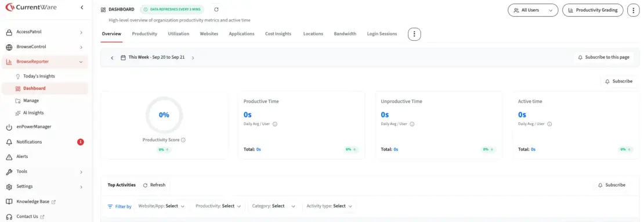Click the AccessPatrol lock icon
644x222 pixels.
9,32
